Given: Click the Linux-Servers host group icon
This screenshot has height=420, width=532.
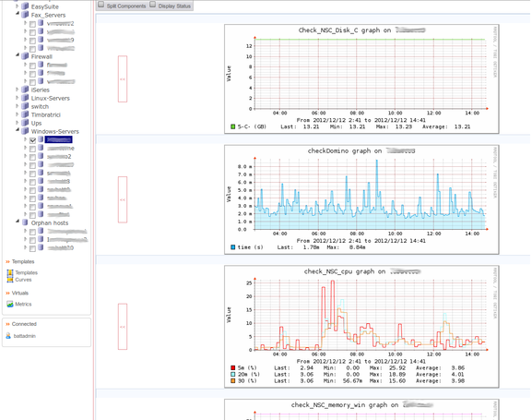Looking at the screenshot, I should pyautogui.click(x=25, y=98).
